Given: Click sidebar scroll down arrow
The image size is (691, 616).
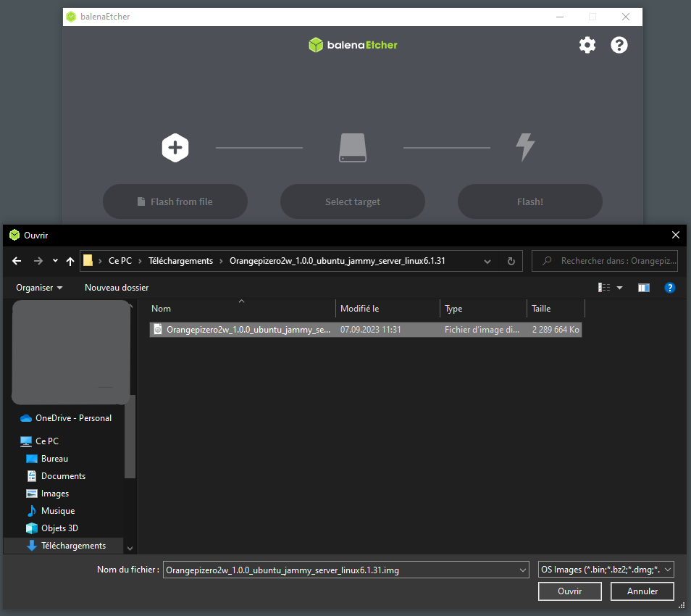Looking at the screenshot, I should pyautogui.click(x=130, y=548).
